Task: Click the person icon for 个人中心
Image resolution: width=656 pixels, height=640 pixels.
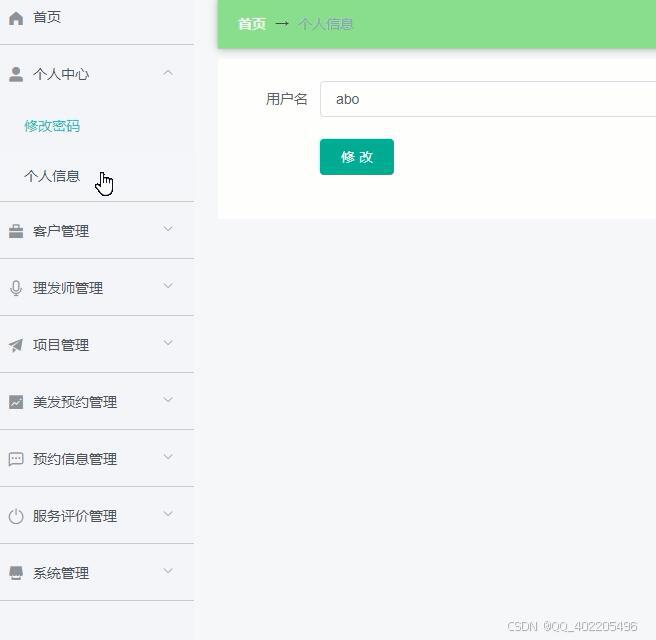Action: [16, 74]
